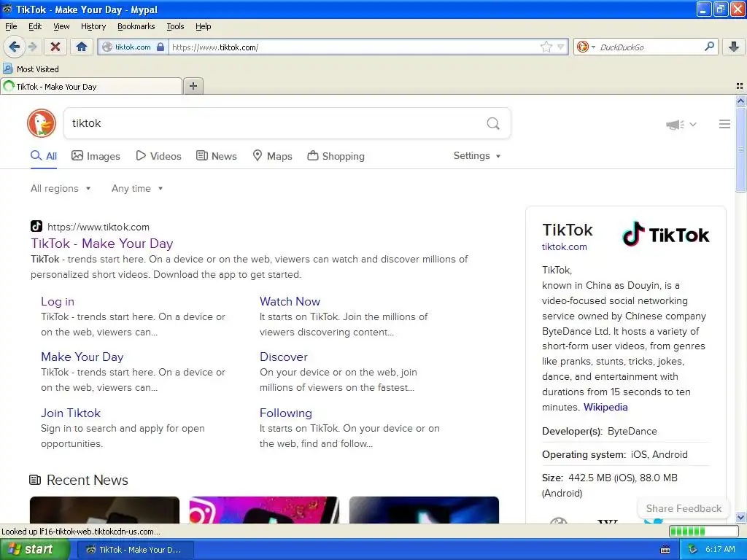Image resolution: width=747 pixels, height=560 pixels.
Task: Open the View menu
Action: point(61,26)
